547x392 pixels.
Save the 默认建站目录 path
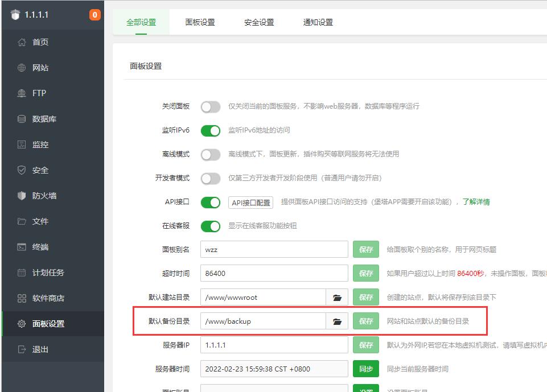(x=366, y=297)
